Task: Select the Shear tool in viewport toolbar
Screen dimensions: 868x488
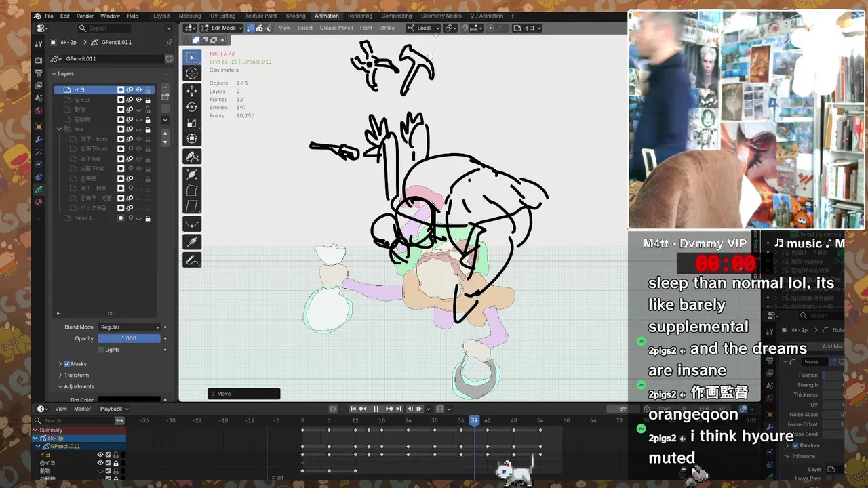Action: pyautogui.click(x=192, y=206)
